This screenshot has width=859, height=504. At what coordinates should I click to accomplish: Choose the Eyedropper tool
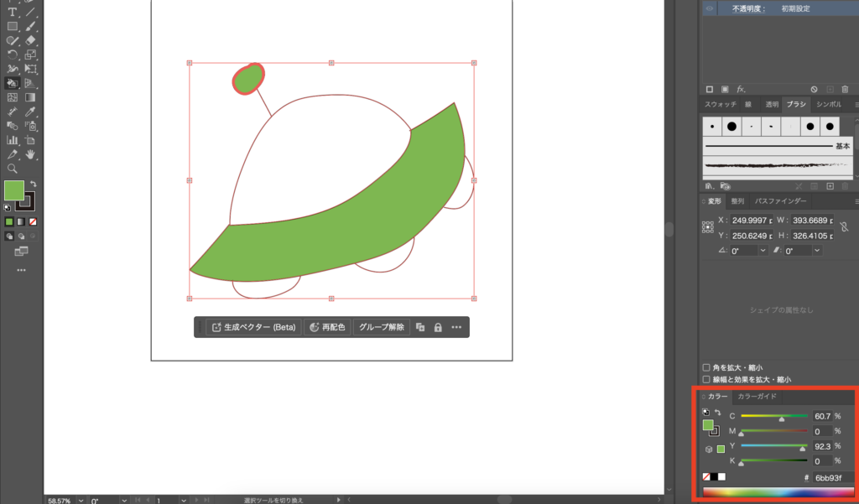(x=30, y=111)
